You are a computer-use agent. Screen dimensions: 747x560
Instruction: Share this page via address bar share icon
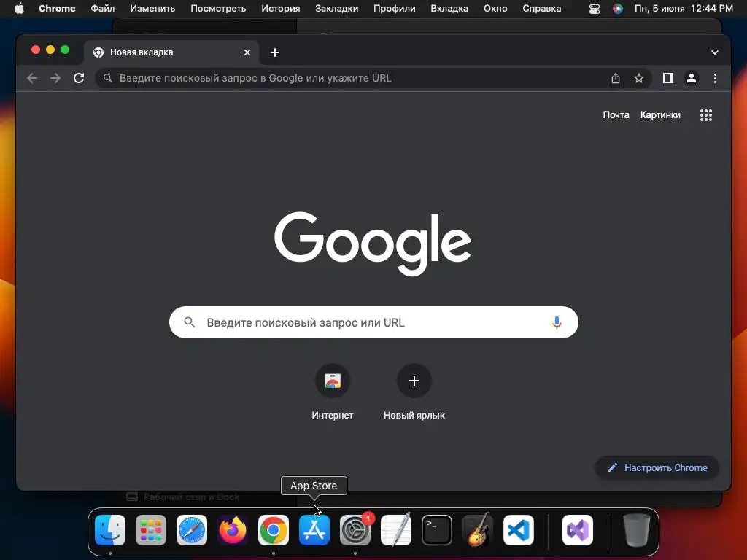point(616,78)
